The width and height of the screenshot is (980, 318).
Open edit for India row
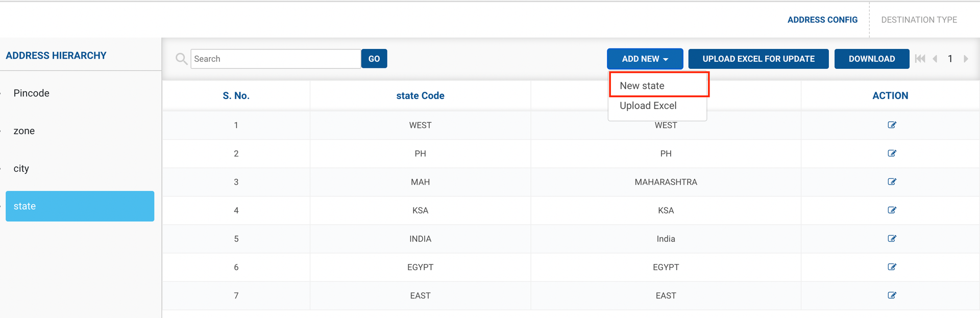tap(892, 238)
